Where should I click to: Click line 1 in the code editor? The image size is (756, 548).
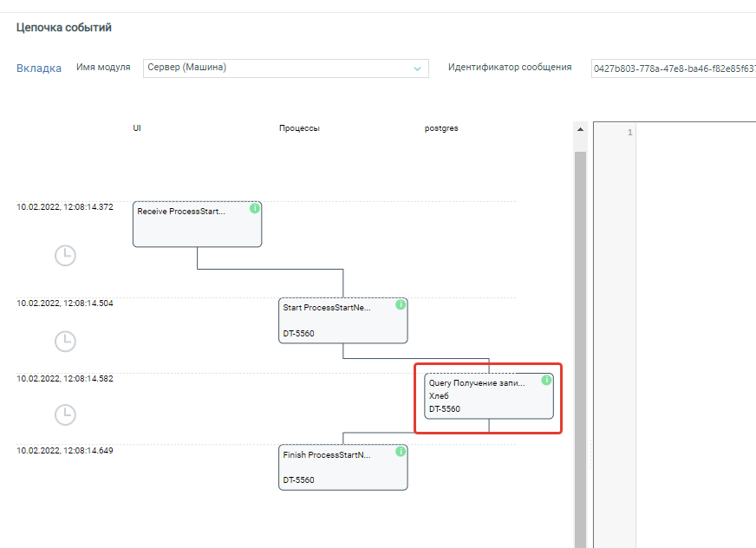point(694,132)
